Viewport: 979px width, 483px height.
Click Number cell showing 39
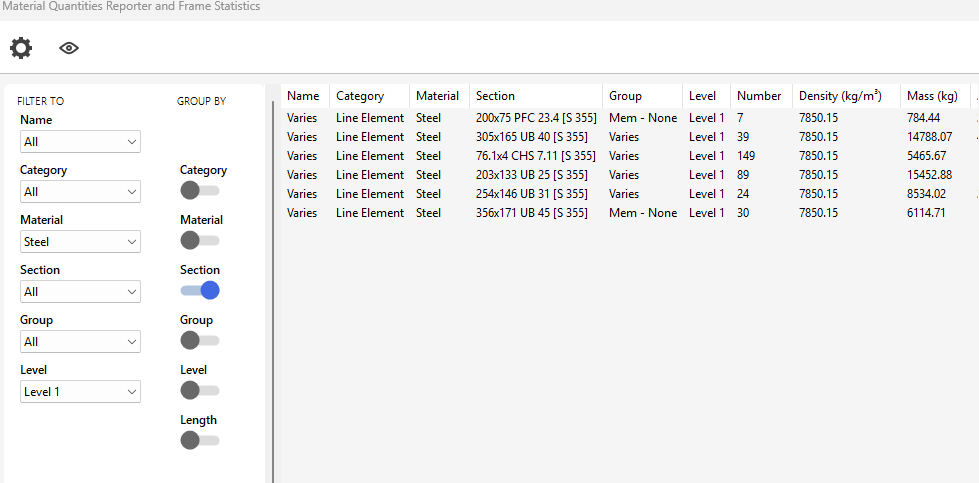pos(743,137)
